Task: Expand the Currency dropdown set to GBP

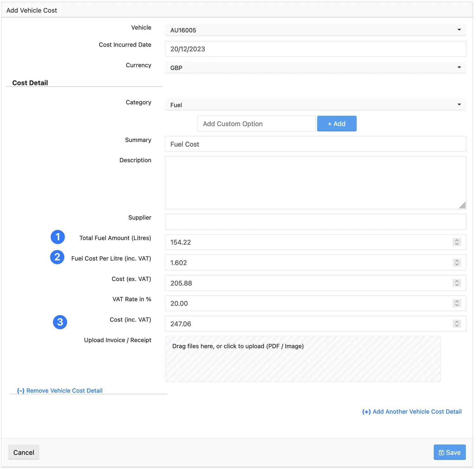Action: pyautogui.click(x=315, y=68)
